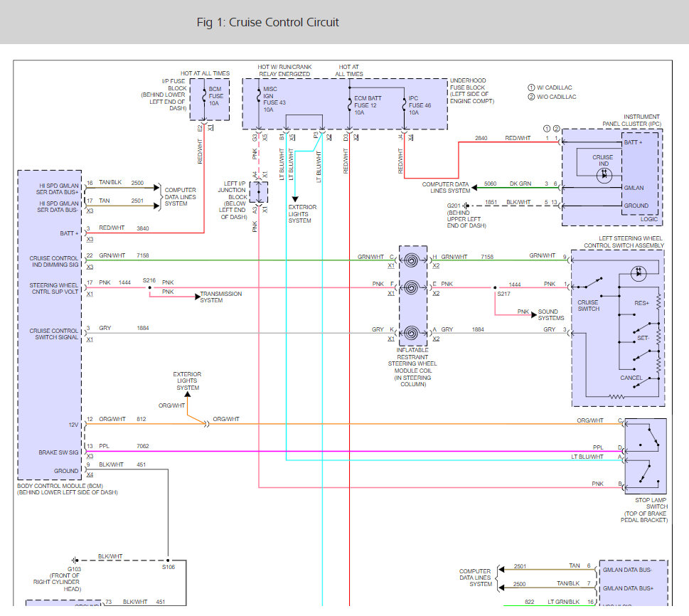Screen dimensions: 689x616
Task: Click 'INSTRUMENT PANEL CLUSTER (IPC)' label
Action: 632,120
